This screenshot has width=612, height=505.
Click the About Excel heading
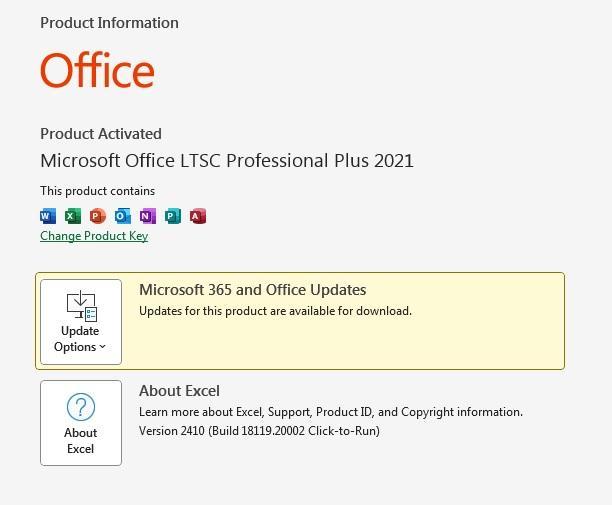coord(179,391)
